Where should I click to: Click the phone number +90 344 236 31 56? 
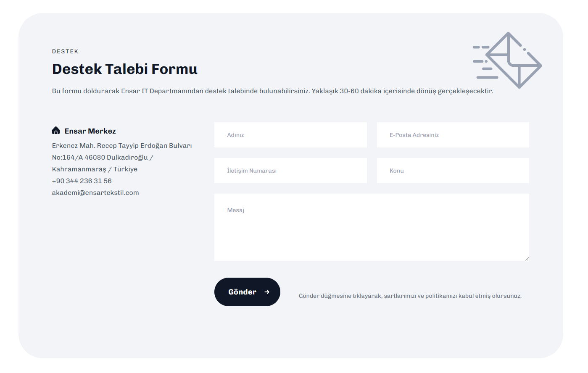82,181
